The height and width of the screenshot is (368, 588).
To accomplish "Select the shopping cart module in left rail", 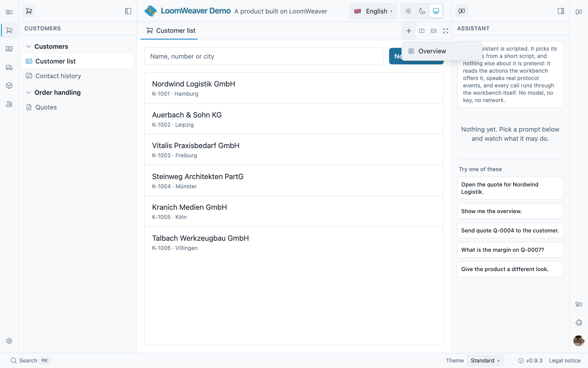I will [x=9, y=31].
